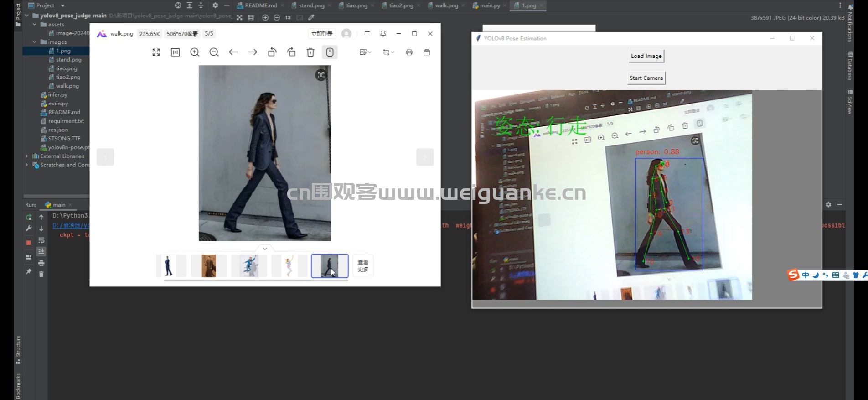Click the red stop run button
This screenshot has width=868, height=400.
[x=29, y=242]
